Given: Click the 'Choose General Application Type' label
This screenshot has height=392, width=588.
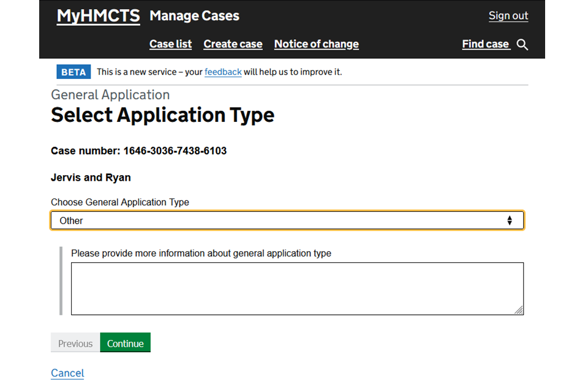Looking at the screenshot, I should click(120, 202).
